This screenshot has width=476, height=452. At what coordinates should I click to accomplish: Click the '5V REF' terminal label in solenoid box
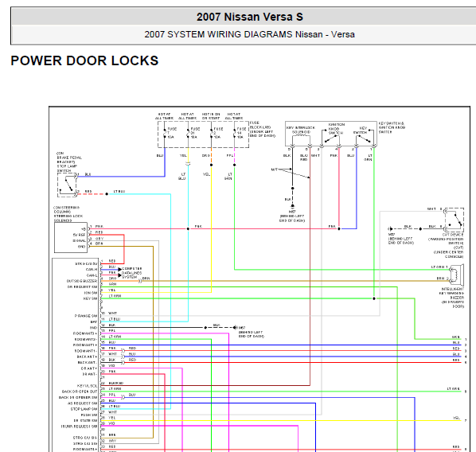coord(80,235)
